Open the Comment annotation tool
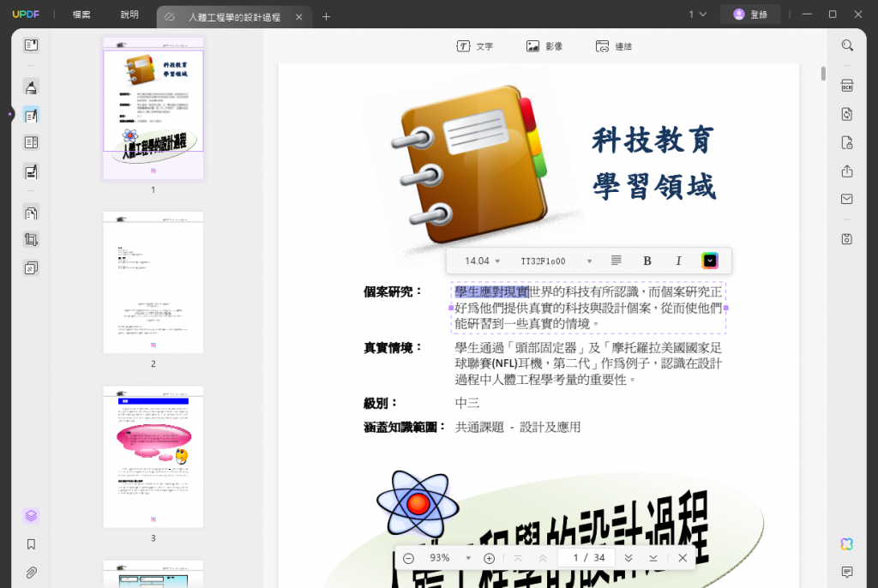878x588 pixels. 29,87
